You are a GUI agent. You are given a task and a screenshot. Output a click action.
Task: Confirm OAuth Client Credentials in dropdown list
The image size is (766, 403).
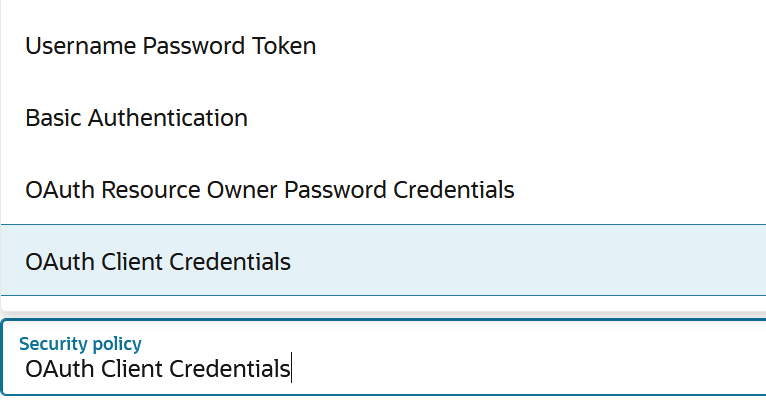tap(158, 262)
